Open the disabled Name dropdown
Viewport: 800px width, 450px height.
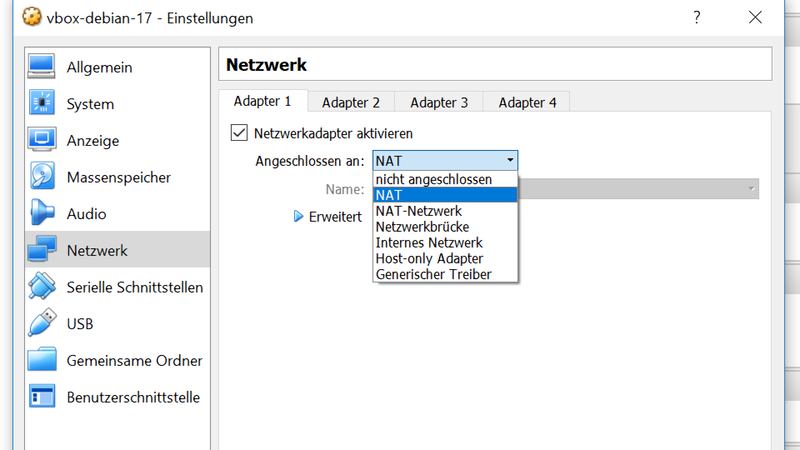coord(638,189)
